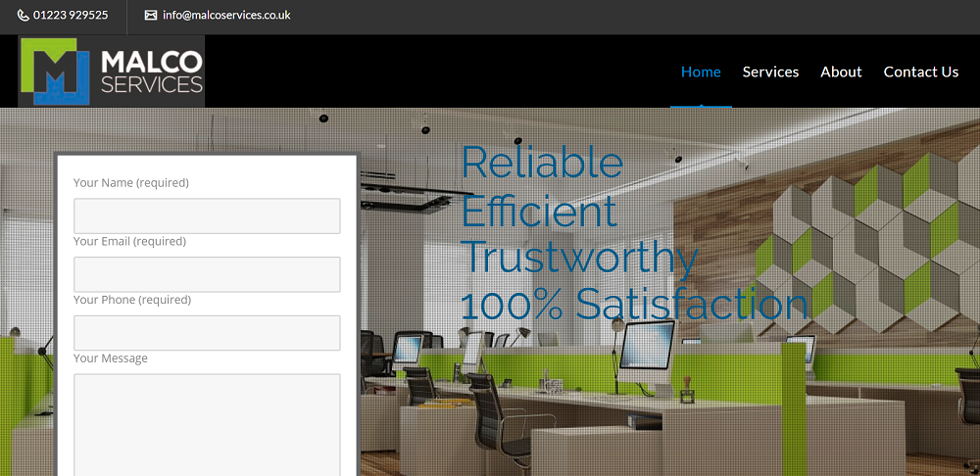
Task: Click the "Reliable" headline text
Action: point(542,162)
